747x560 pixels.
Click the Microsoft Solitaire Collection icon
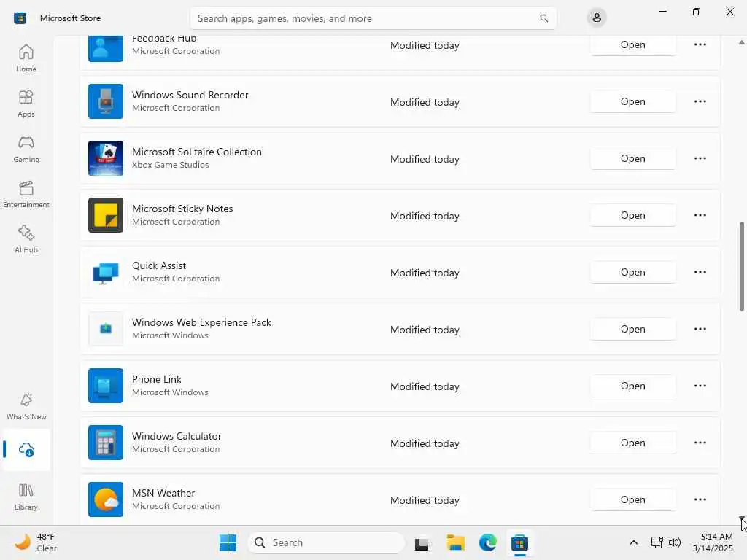coord(105,158)
